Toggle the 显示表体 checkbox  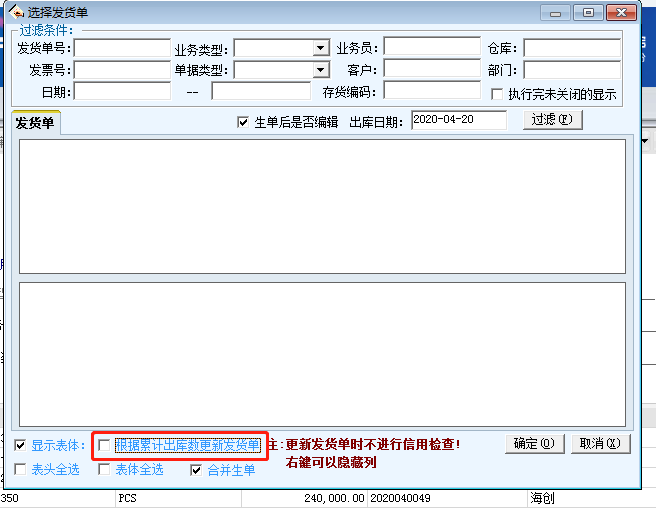coord(20,445)
